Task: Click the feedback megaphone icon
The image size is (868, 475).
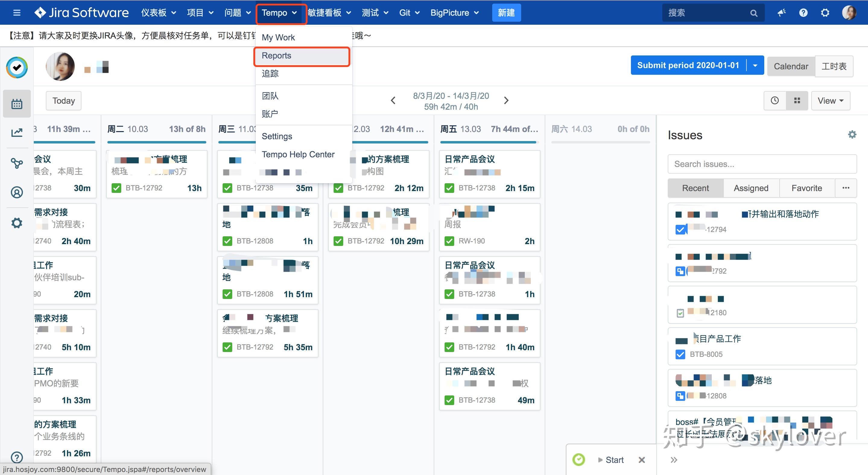Action: point(781,13)
